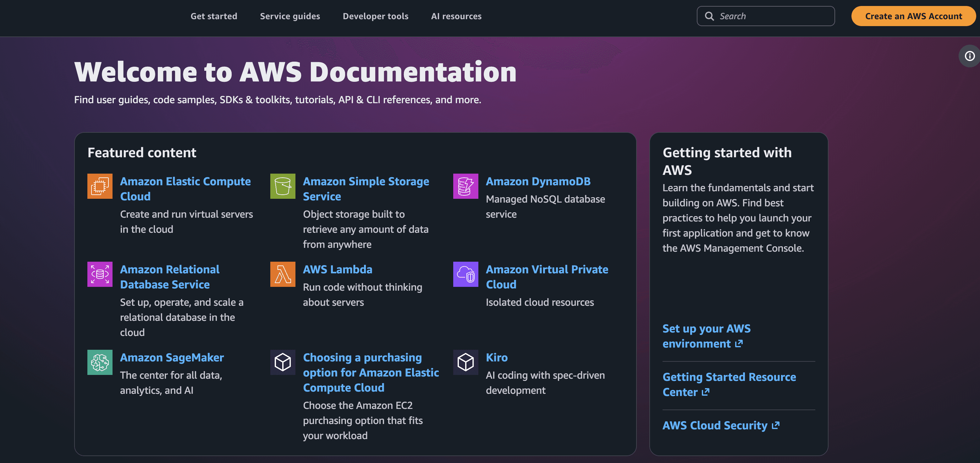Open the AI resources menu
The image size is (980, 463).
pyautogui.click(x=456, y=16)
